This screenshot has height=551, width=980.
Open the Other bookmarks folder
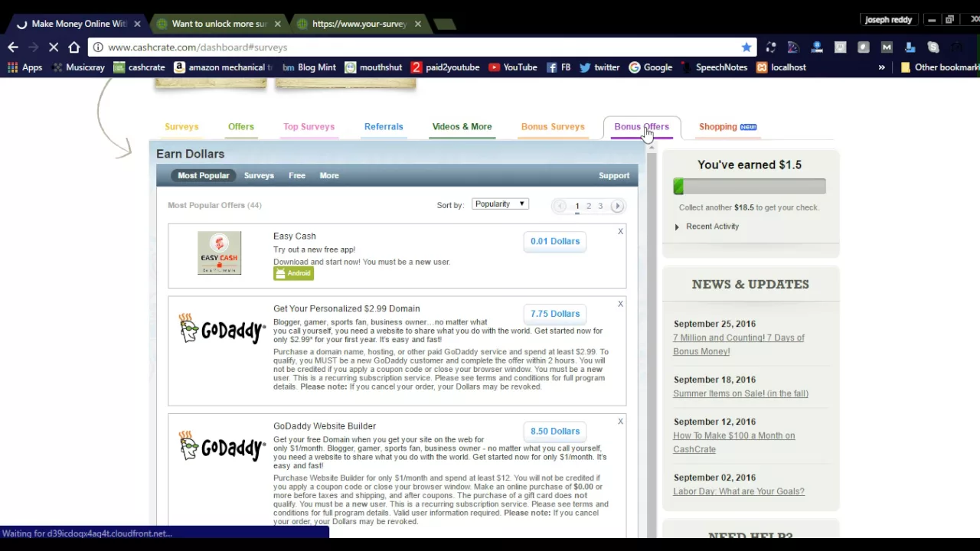(x=939, y=67)
